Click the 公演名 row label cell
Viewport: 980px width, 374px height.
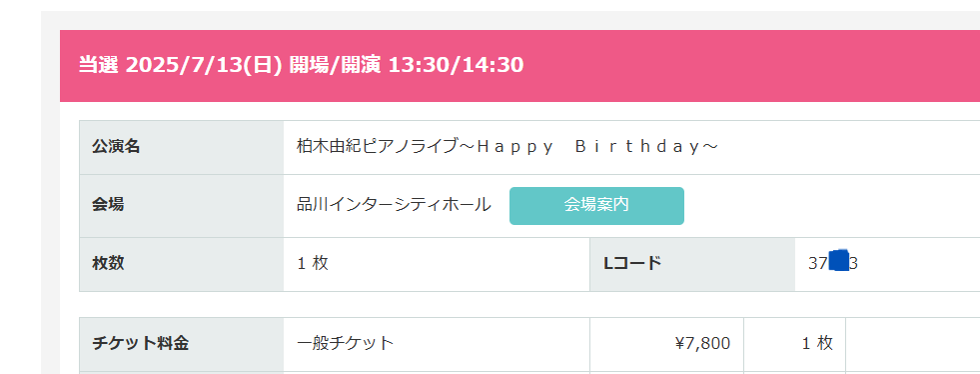[x=181, y=148]
